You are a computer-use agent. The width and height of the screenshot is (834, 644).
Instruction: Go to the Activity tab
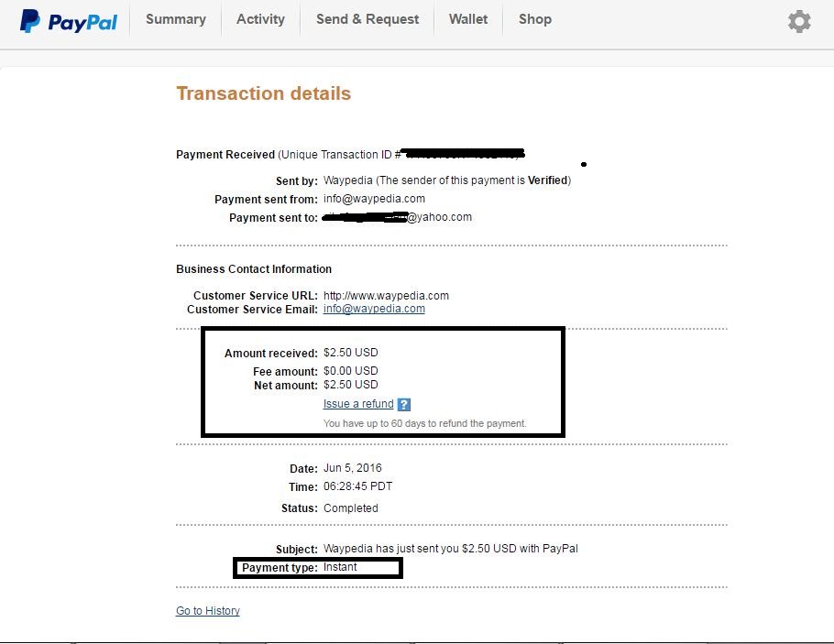(260, 19)
